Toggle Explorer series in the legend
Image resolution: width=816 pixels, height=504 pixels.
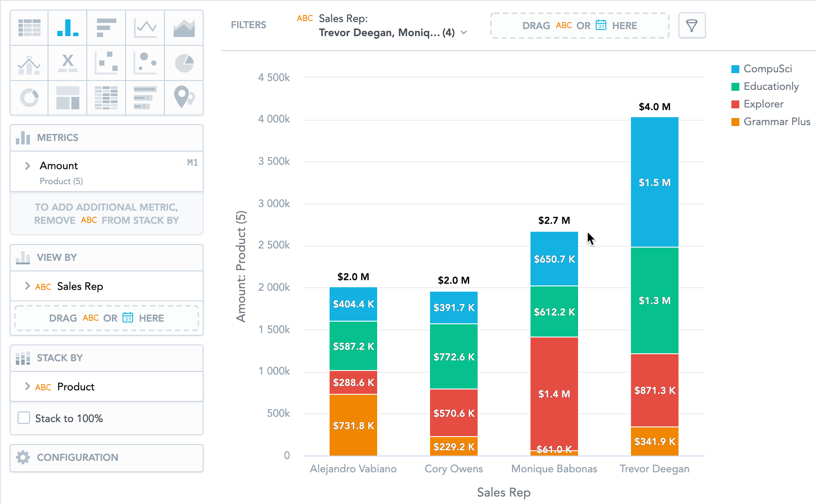757,104
